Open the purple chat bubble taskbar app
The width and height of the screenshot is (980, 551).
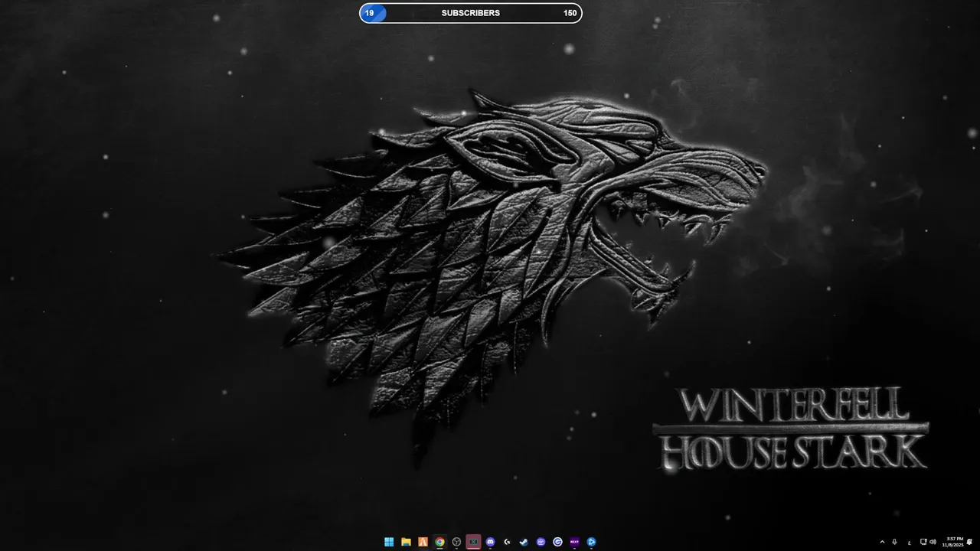[x=541, y=542]
